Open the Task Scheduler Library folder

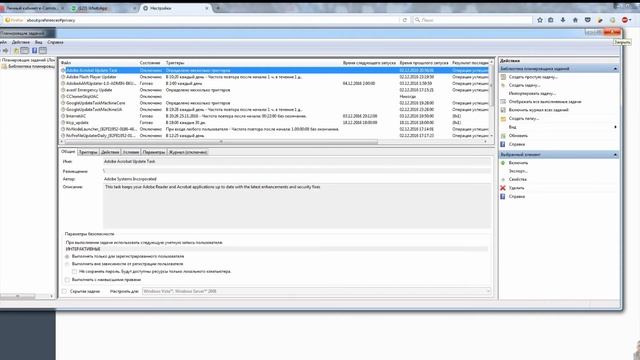pyautogui.click(x=31, y=66)
